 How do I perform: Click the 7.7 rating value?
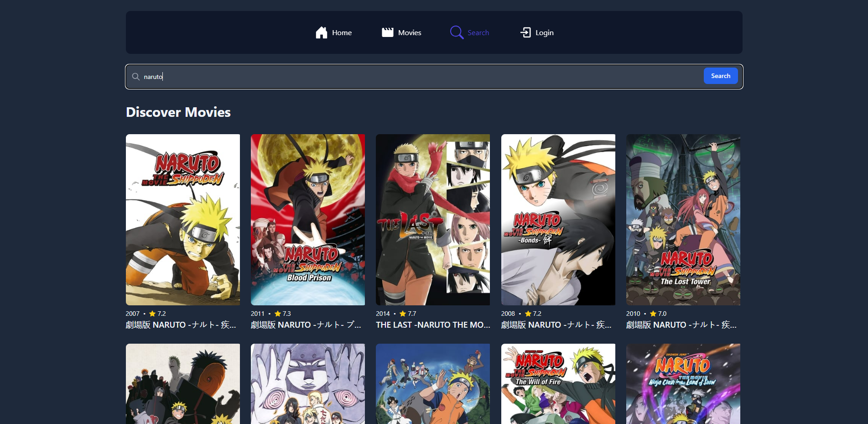click(412, 314)
